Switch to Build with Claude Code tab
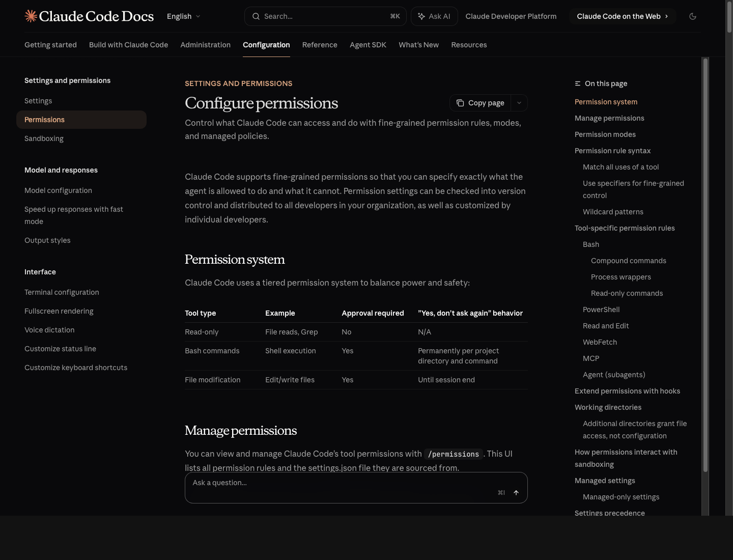The height and width of the screenshot is (560, 733). (x=128, y=45)
